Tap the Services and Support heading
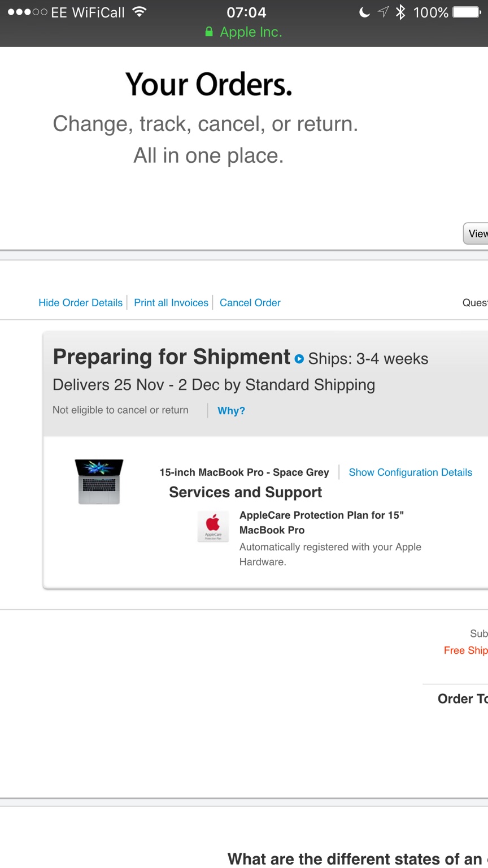 (245, 492)
